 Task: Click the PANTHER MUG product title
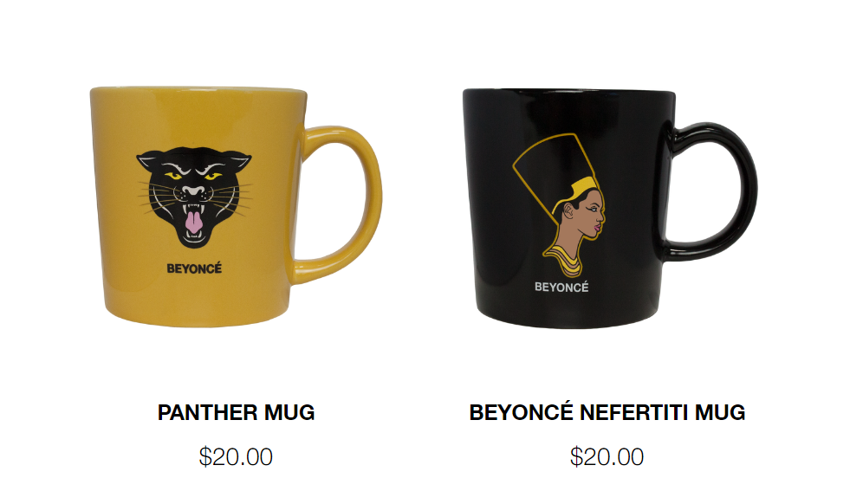pos(236,412)
